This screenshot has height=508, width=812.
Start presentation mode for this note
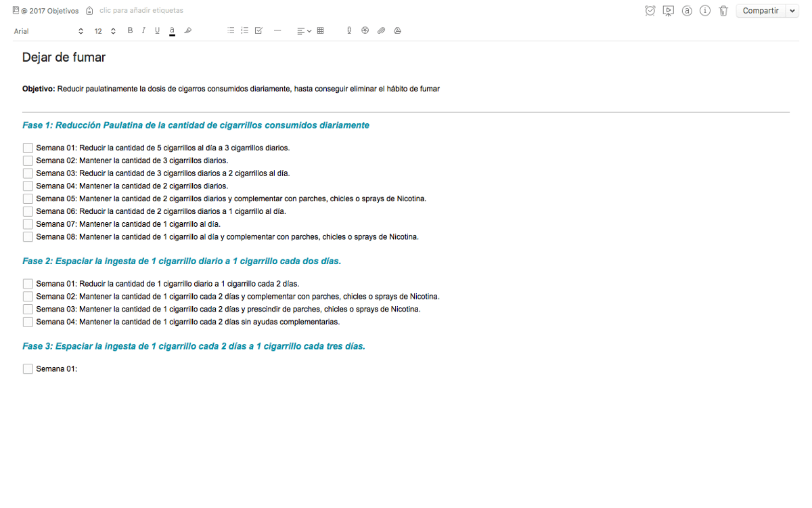coord(669,11)
